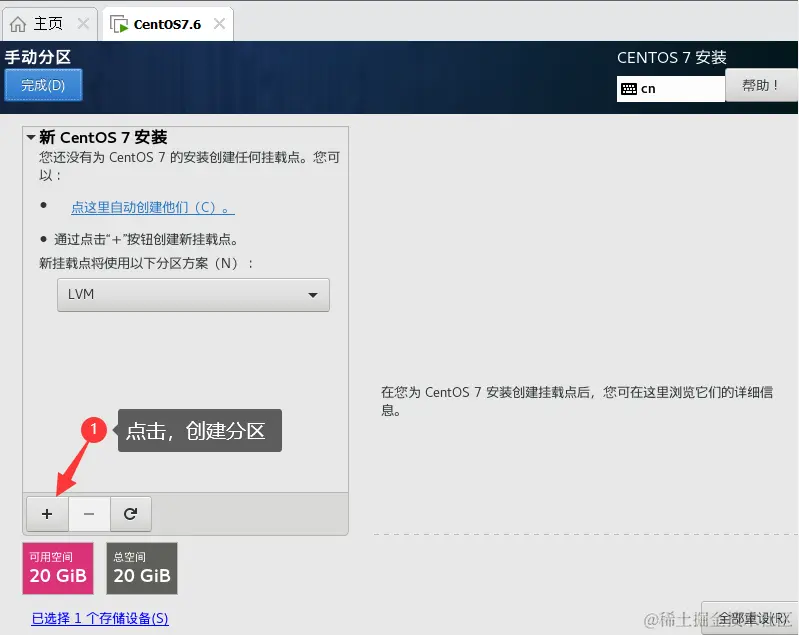Collapse the 新 CentOS 7 安装 section
The image size is (799, 635).
[31, 137]
